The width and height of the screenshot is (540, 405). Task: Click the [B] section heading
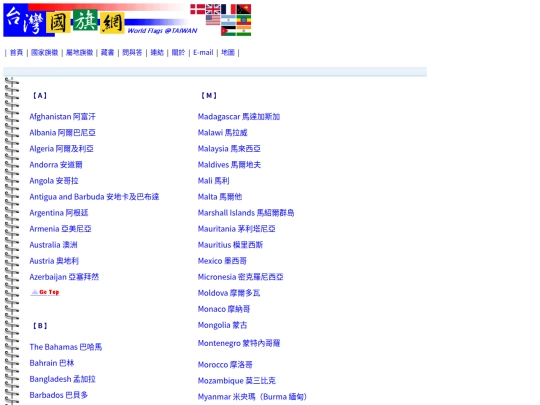point(40,326)
